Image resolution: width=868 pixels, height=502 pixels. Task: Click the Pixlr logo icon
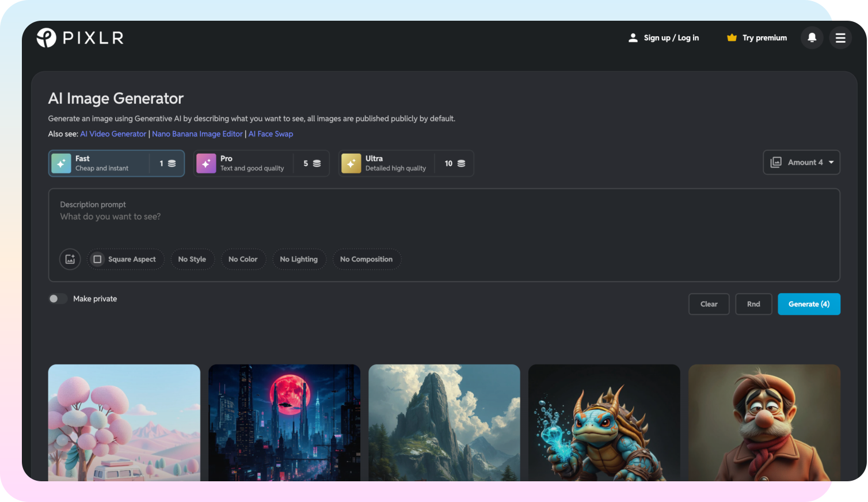coord(46,37)
